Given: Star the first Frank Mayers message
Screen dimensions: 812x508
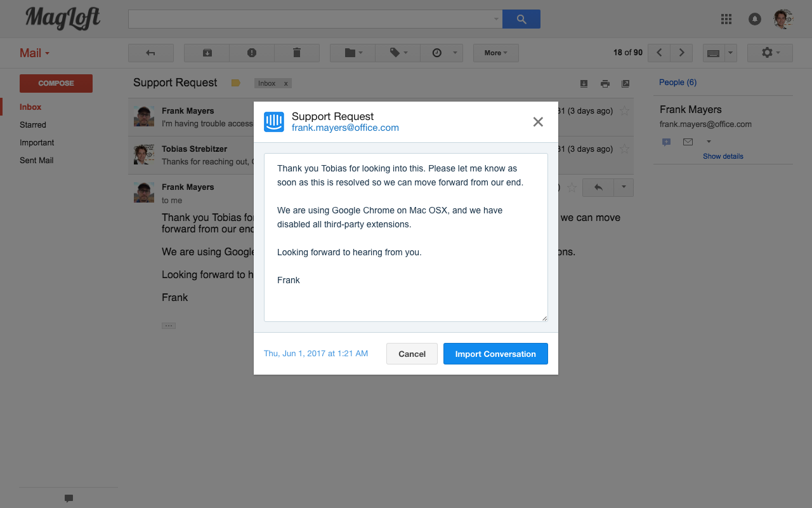Looking at the screenshot, I should pyautogui.click(x=624, y=111).
